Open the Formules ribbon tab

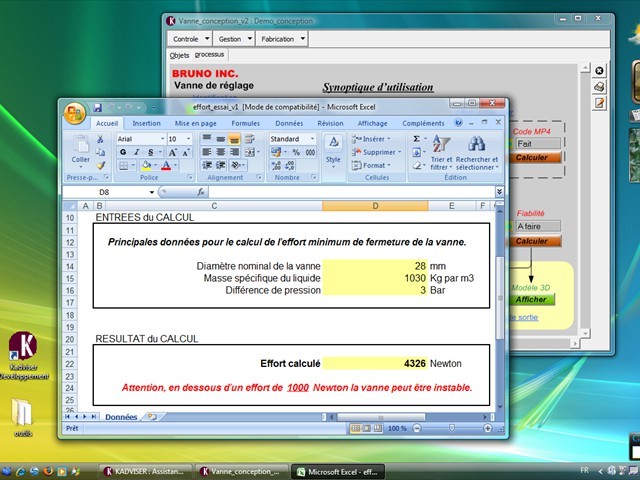click(x=245, y=123)
